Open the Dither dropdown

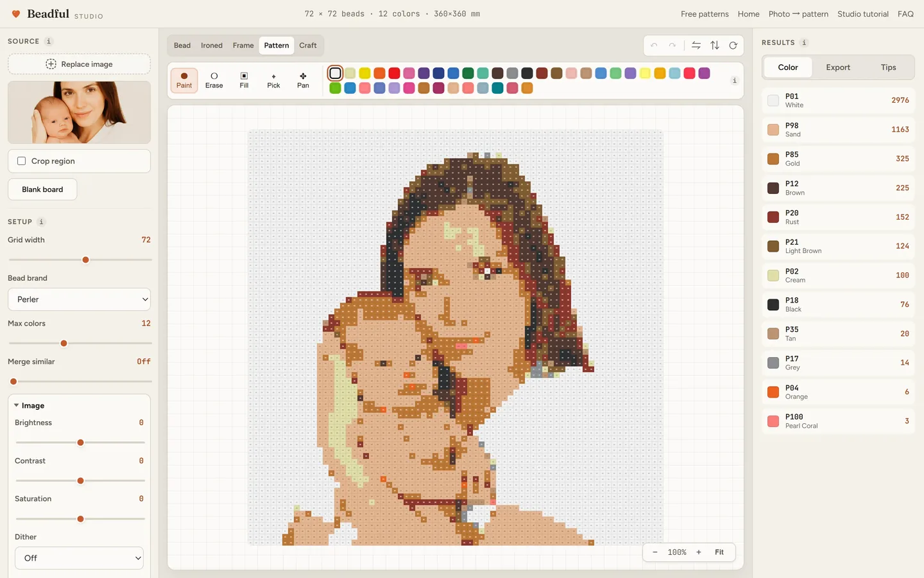pos(79,558)
